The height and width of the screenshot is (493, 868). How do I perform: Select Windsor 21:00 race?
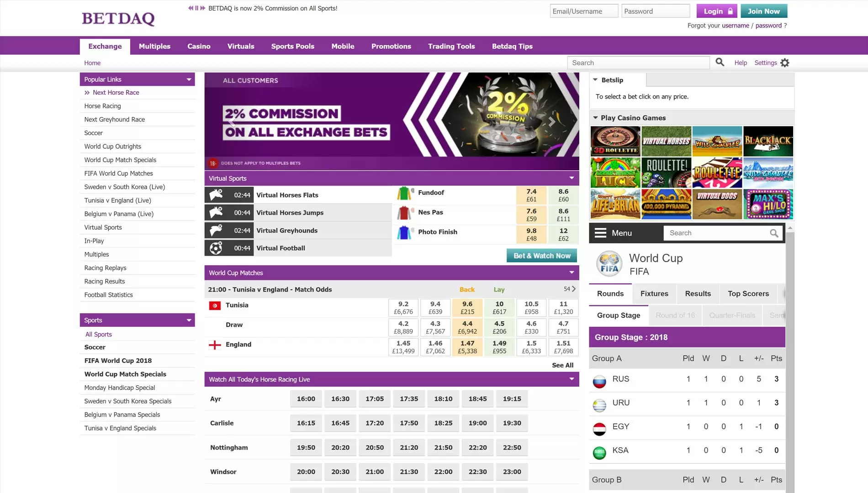[x=375, y=472]
